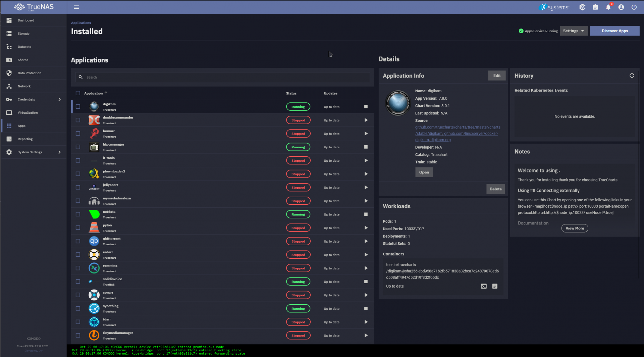The width and height of the screenshot is (644, 357).
Task: Select the jellyseerr application row
Action: (223, 187)
